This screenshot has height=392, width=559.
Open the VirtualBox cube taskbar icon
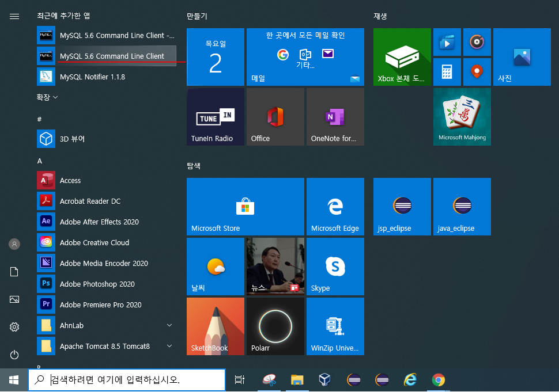(x=325, y=380)
